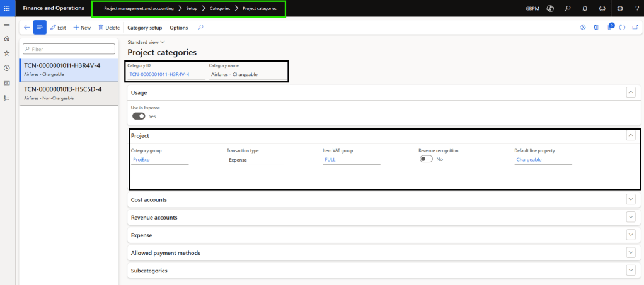The height and width of the screenshot is (285, 644).
Task: Click the Delete button
Action: coord(109,28)
